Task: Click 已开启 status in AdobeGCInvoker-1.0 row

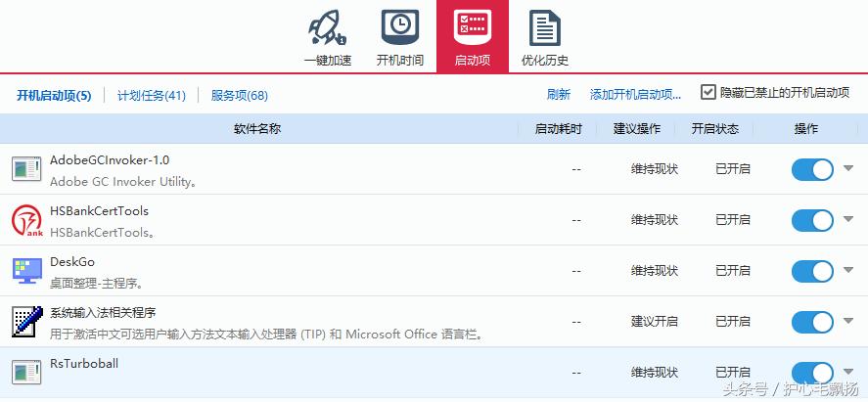Action: (732, 168)
